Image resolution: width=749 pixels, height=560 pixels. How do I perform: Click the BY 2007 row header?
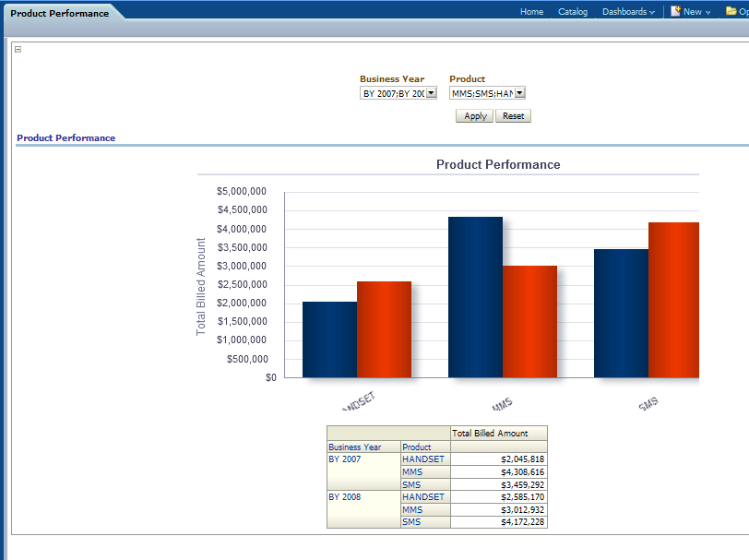click(x=343, y=459)
